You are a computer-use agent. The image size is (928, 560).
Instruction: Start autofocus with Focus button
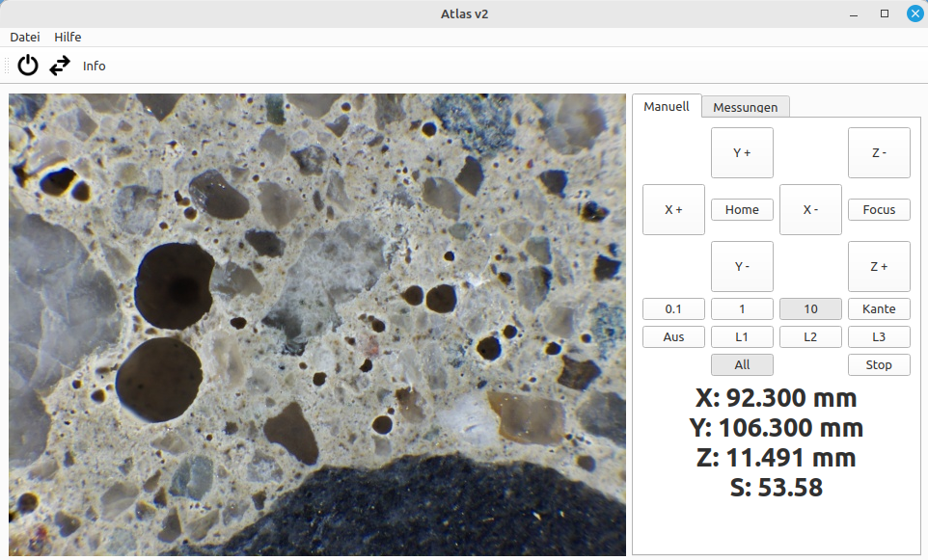[879, 209]
